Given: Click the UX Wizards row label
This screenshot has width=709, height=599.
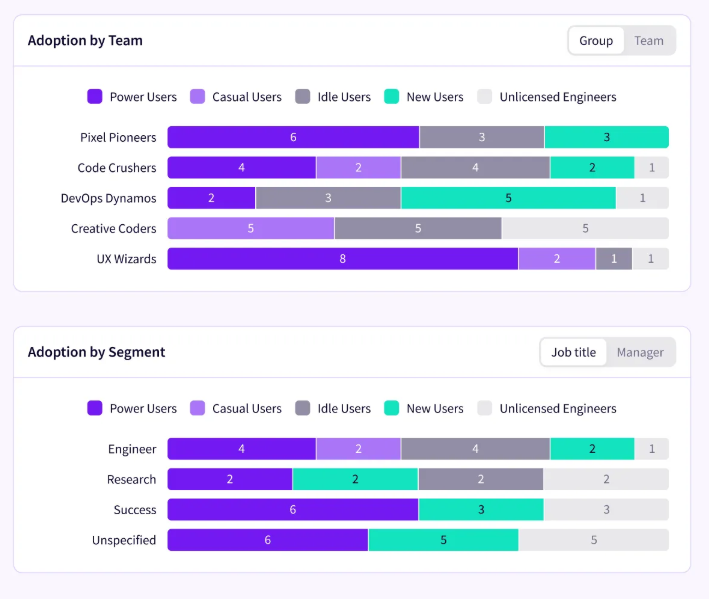Looking at the screenshot, I should click(x=126, y=259).
